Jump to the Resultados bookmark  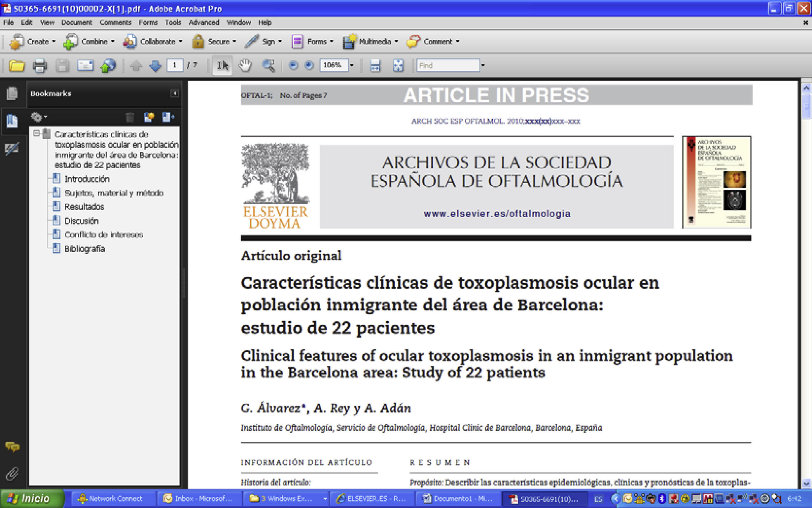[x=84, y=207]
